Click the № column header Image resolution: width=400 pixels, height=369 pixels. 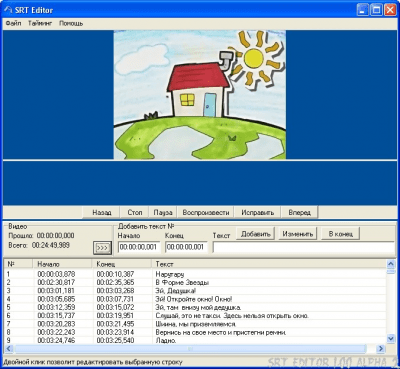(x=18, y=264)
